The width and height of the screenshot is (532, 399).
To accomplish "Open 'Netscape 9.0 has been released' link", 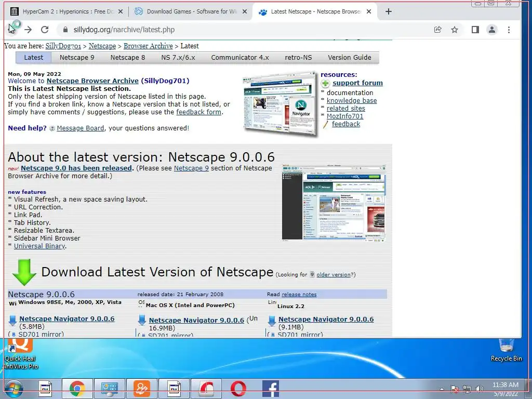I will (76, 168).
